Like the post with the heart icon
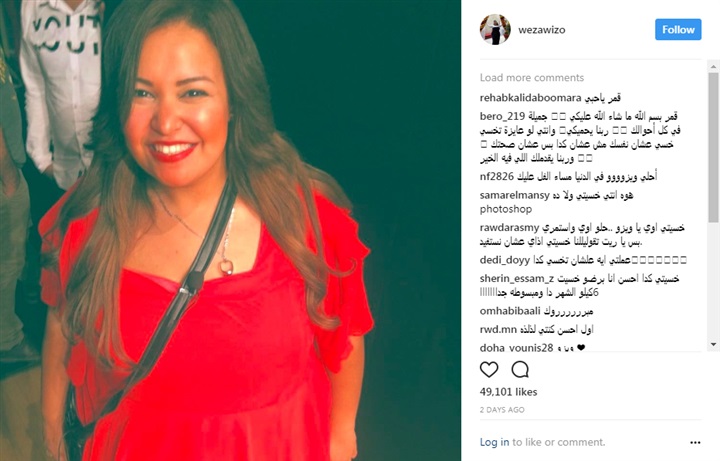Image resolution: width=720 pixels, height=461 pixels. click(489, 369)
